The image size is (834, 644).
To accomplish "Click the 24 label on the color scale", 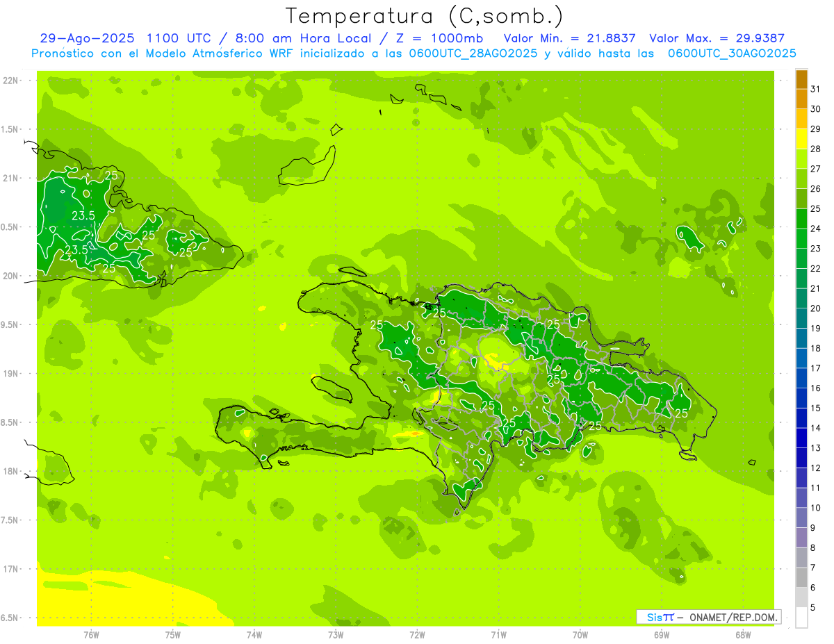I will [x=816, y=229].
